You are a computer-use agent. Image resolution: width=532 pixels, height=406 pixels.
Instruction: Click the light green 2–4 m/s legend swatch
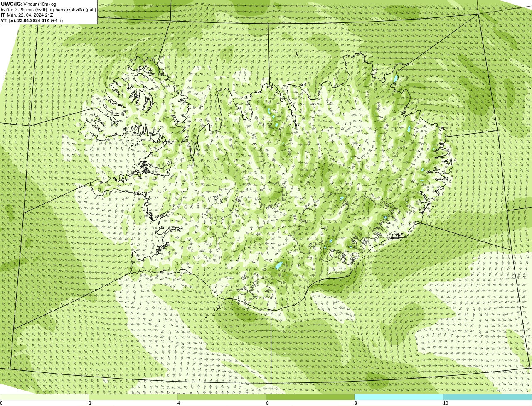133,397
